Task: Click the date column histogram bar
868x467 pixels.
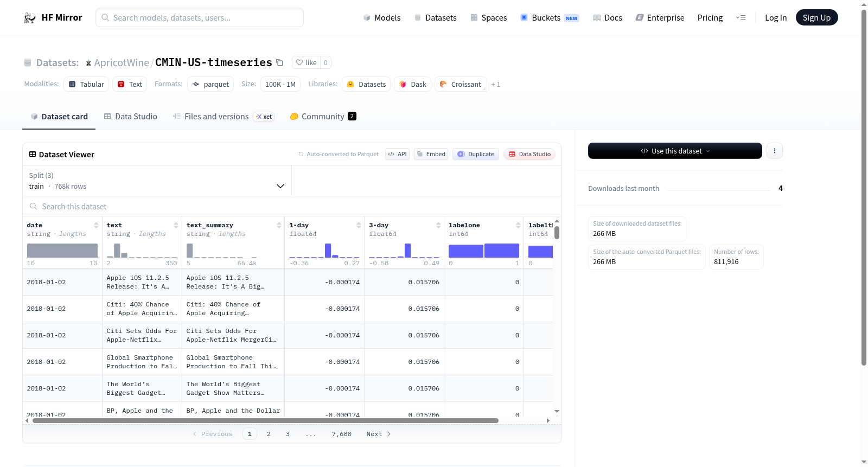Action: pos(62,251)
